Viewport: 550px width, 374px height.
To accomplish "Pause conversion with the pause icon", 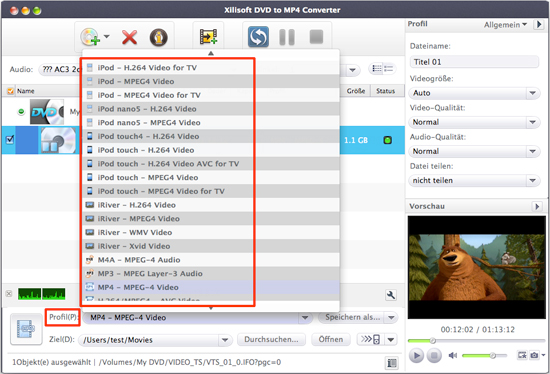I will (x=287, y=37).
